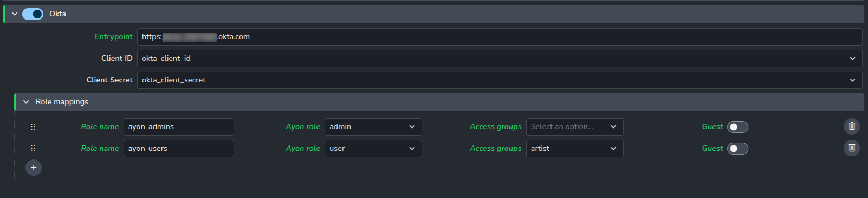Delete the ayon-users role mapping row
Image resolution: width=868 pixels, height=198 pixels.
[x=852, y=148]
